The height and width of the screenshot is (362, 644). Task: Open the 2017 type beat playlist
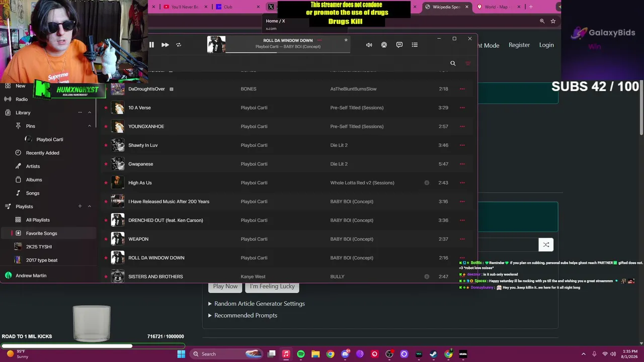pos(42,260)
